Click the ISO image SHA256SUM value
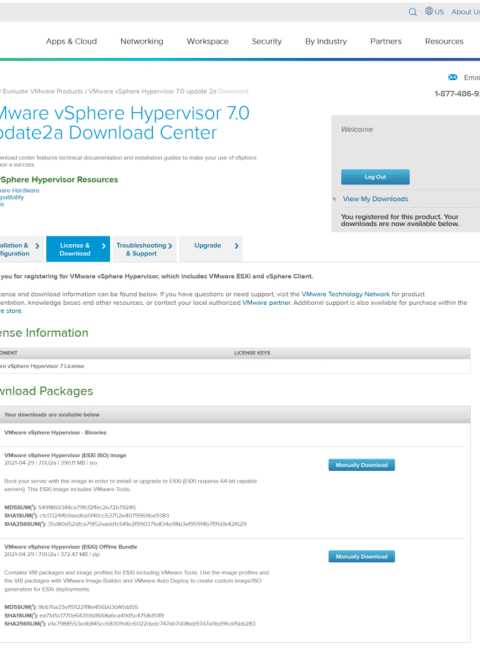This screenshot has width=480, height=650. [147, 524]
